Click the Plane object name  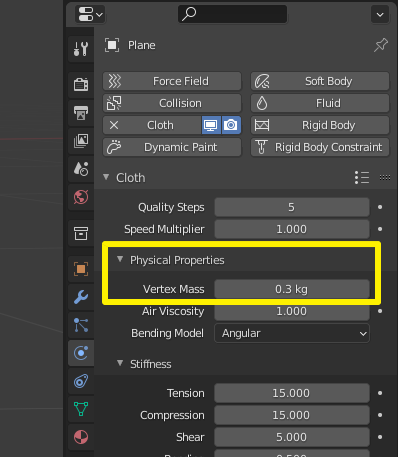click(142, 45)
